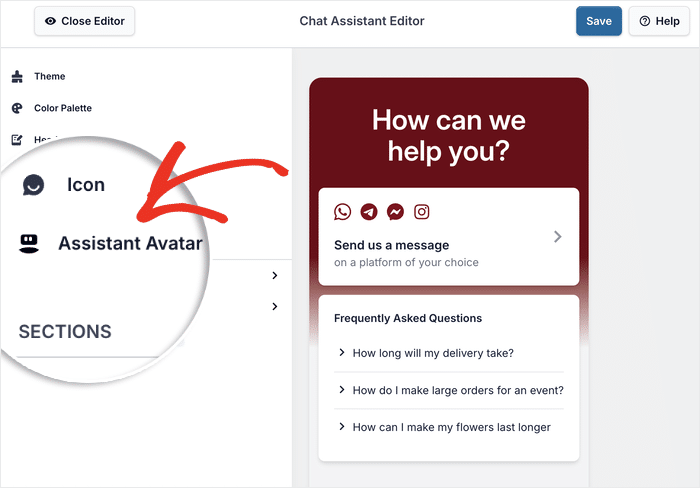The width and height of the screenshot is (700, 488).
Task: Open the Color Palette menu item
Action: (x=63, y=108)
